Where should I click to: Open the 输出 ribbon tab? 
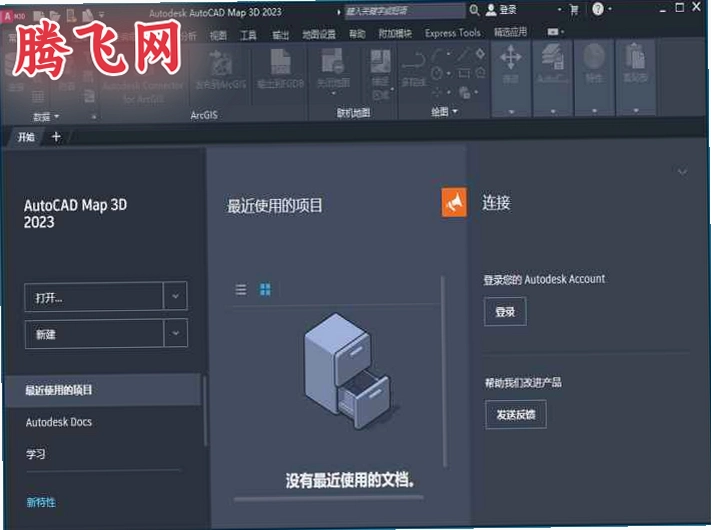(x=280, y=35)
